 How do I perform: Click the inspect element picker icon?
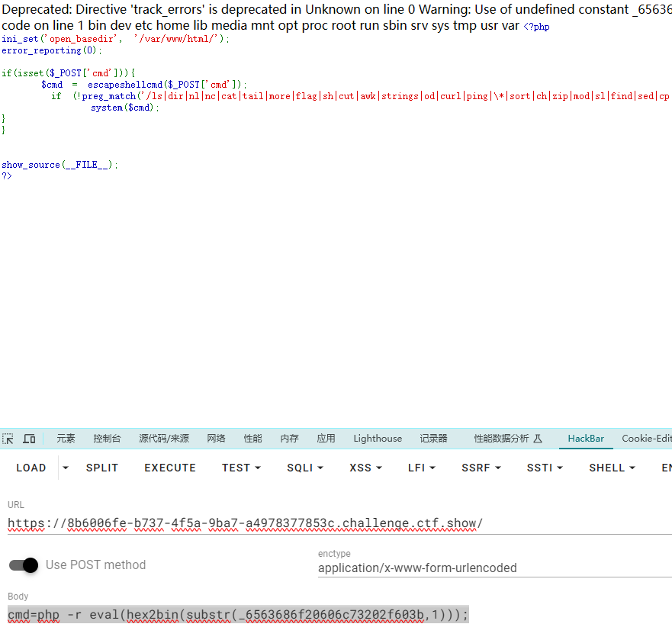8,439
